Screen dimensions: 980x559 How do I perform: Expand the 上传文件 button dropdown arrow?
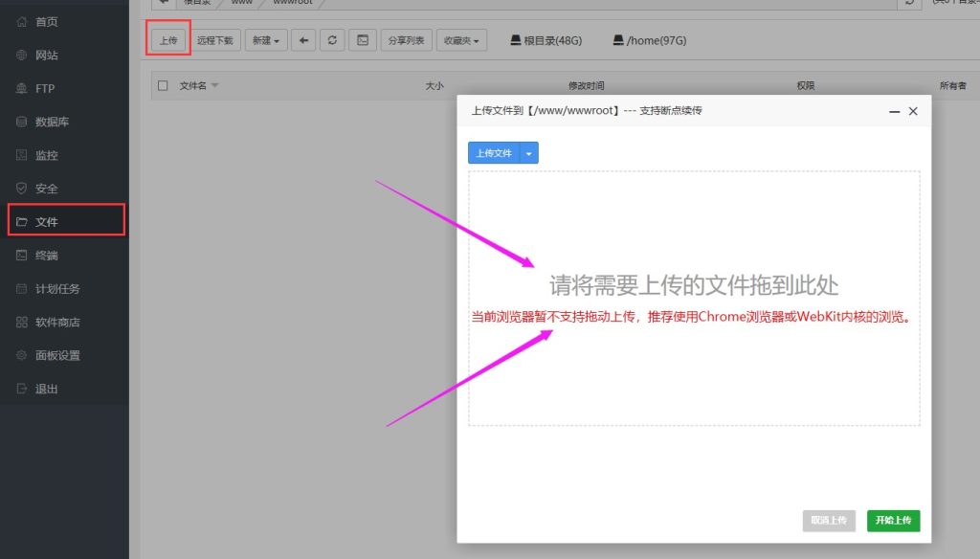pyautogui.click(x=529, y=152)
